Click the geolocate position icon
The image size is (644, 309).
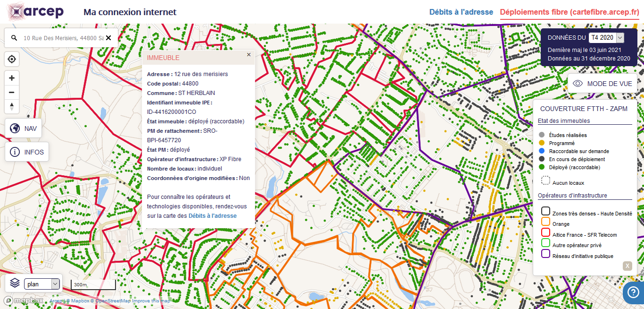(11, 59)
